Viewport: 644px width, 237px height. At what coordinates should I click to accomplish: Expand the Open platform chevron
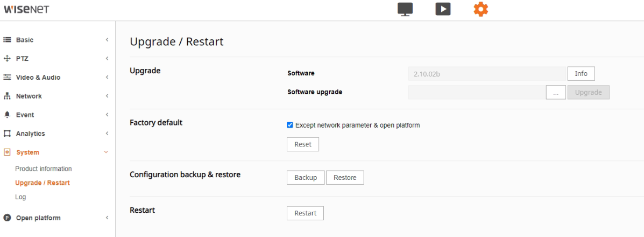[x=107, y=218]
